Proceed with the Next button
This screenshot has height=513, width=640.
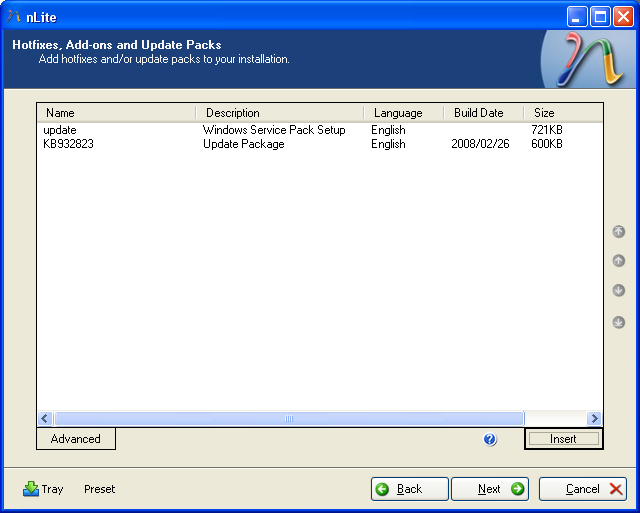click(x=489, y=489)
